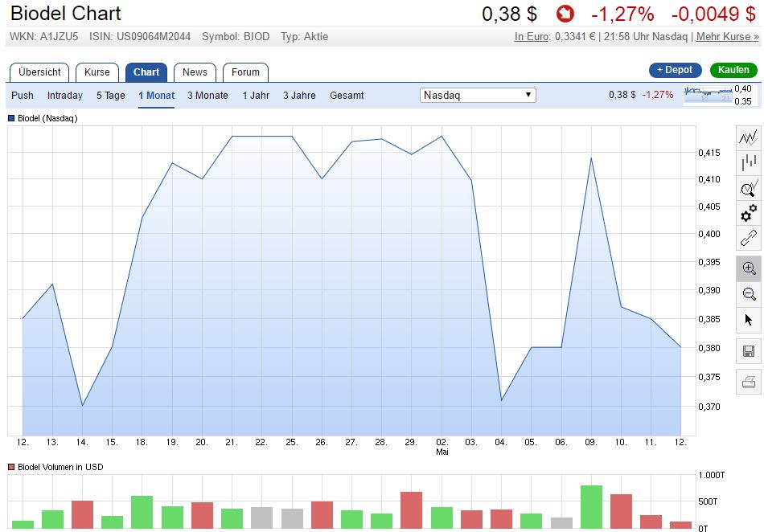Screen dimensions: 764x532
Task: Open the Mehr Kurse link
Action: (728, 36)
